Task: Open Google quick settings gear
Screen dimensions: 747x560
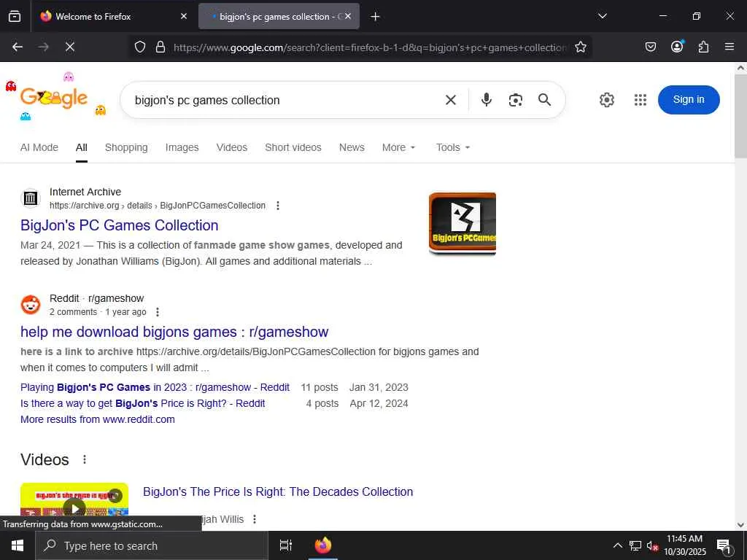Action: tap(606, 100)
